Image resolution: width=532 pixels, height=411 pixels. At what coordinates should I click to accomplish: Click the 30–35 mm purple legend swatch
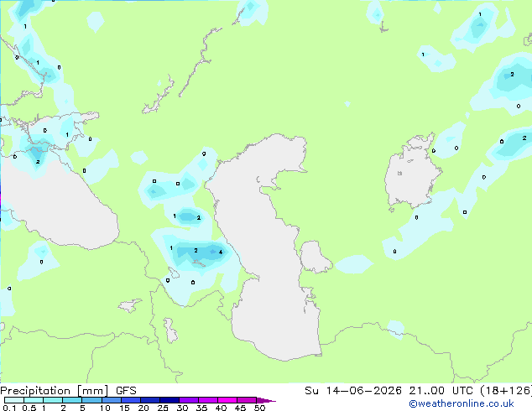[188, 400]
